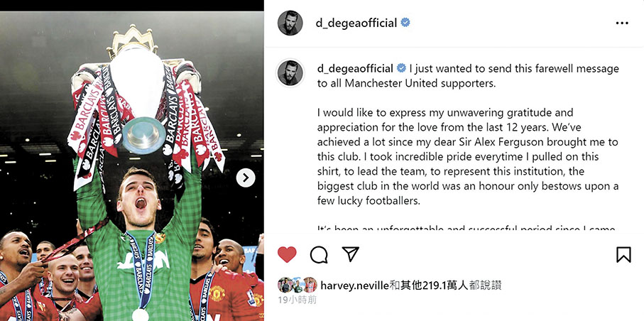The image size is (644, 321).
Task: Open comments via speech bubble icon
Action: coord(319,255)
